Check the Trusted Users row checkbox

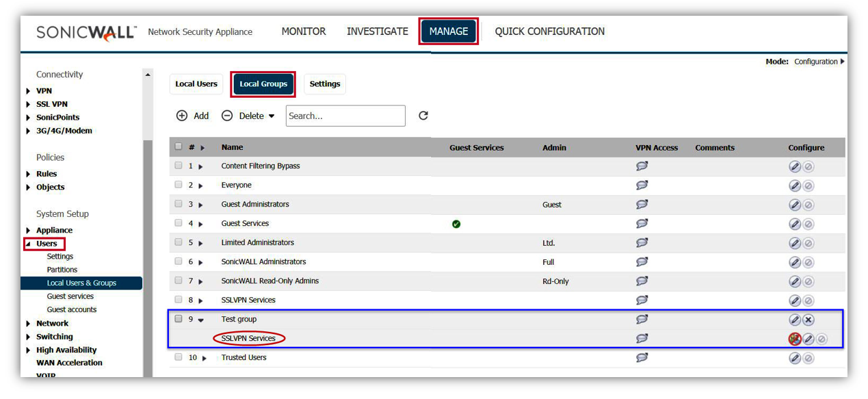point(179,357)
